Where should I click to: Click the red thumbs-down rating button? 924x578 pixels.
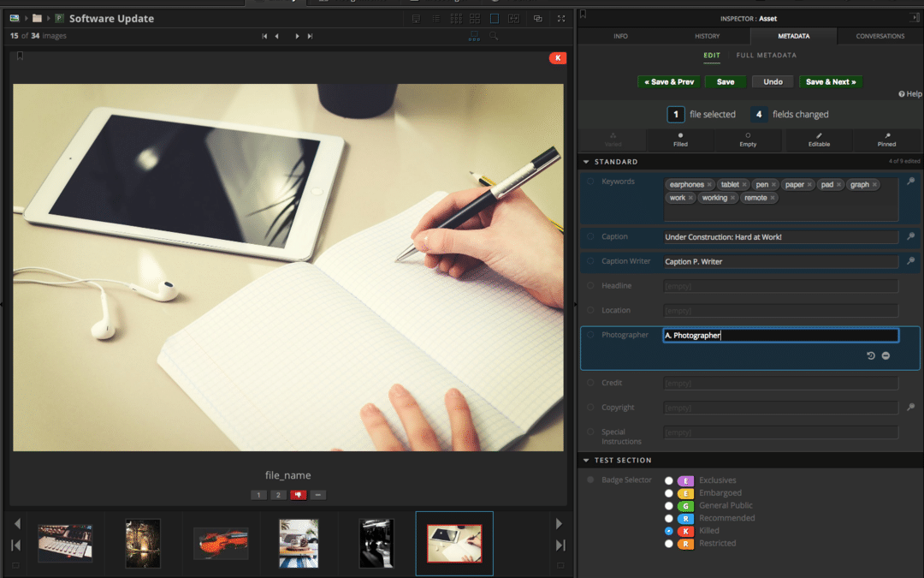(298, 495)
